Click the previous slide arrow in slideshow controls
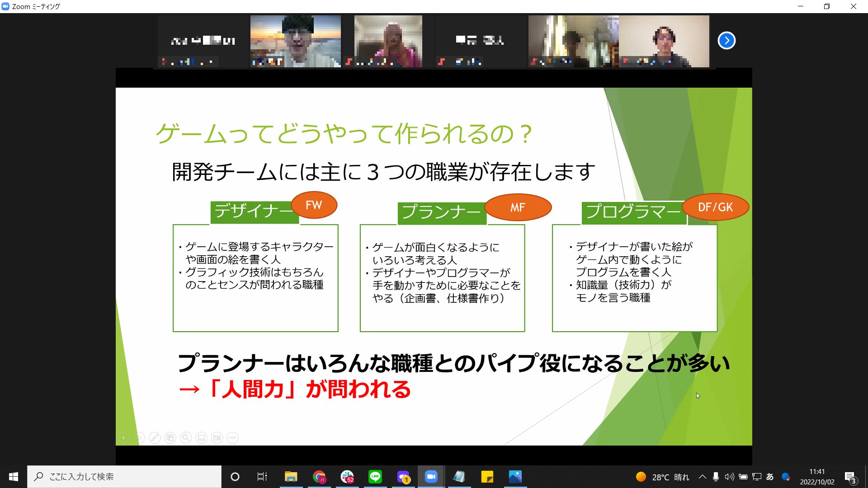This screenshot has height=488, width=868. tap(123, 437)
